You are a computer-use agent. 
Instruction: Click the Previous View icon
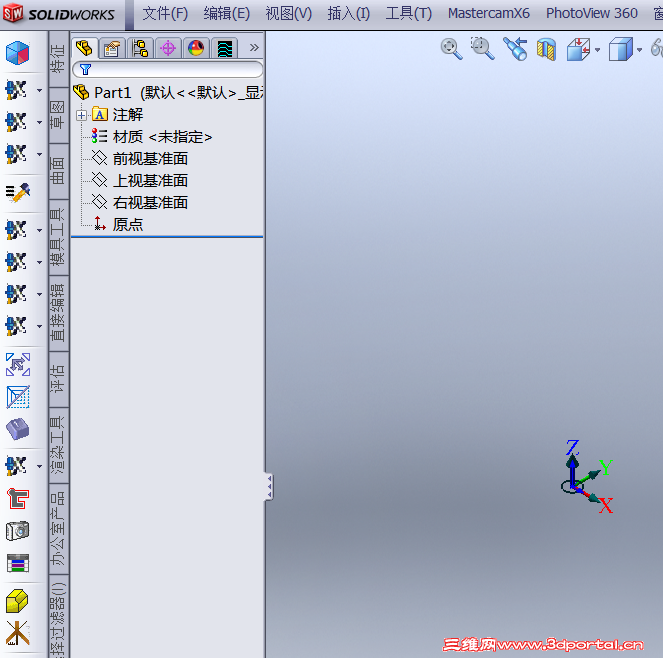click(515, 49)
